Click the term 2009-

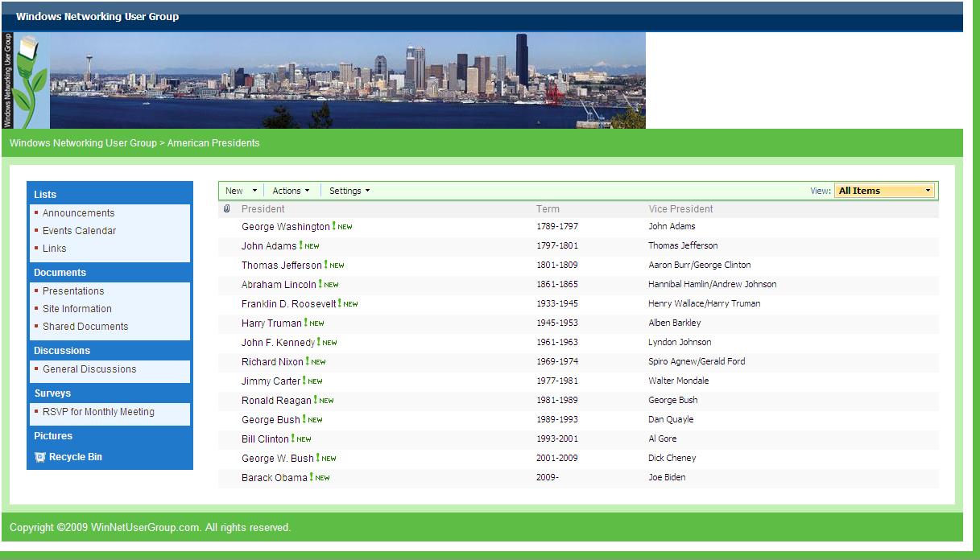[548, 478]
